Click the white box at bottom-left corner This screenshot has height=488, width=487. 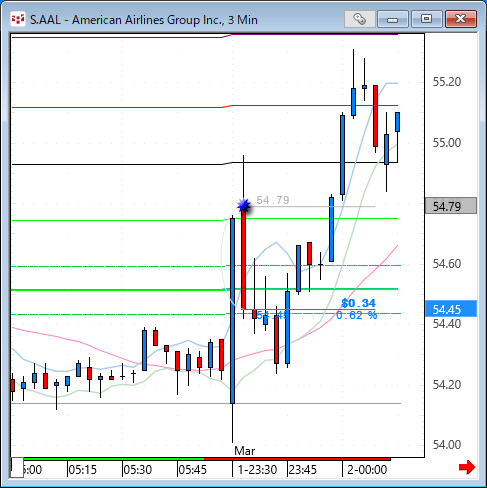[17, 467]
